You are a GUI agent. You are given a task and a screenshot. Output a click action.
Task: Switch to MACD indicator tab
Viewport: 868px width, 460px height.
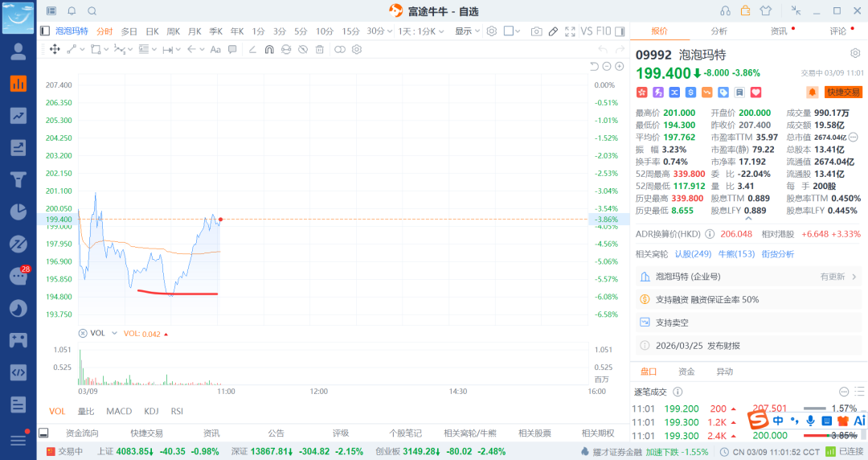tap(119, 411)
